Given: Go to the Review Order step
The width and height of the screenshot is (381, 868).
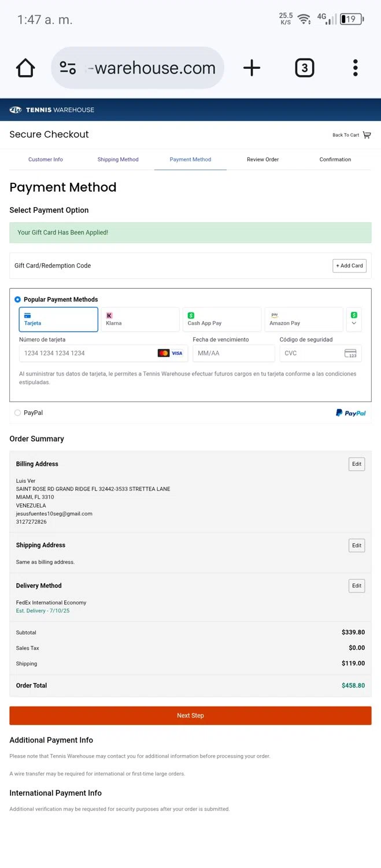Looking at the screenshot, I should point(262,159).
